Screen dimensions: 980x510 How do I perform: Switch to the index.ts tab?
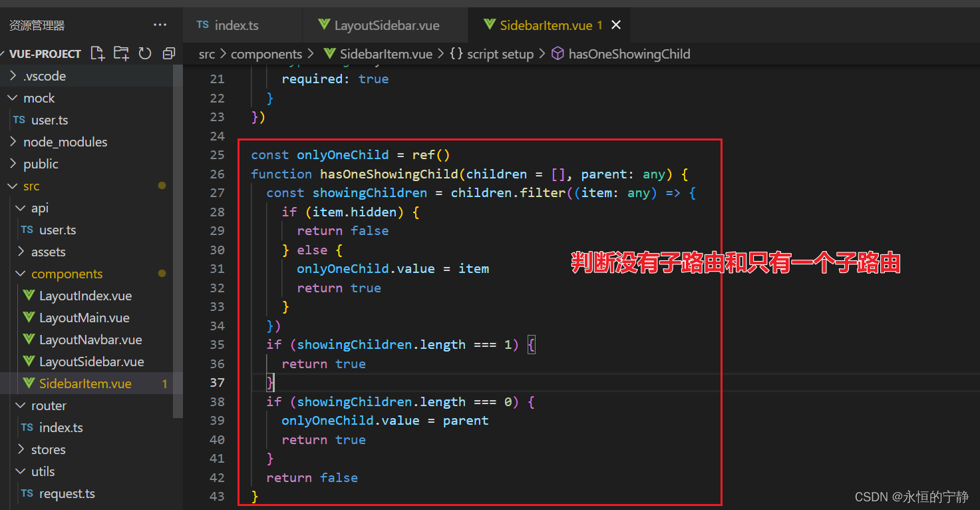[x=243, y=25]
